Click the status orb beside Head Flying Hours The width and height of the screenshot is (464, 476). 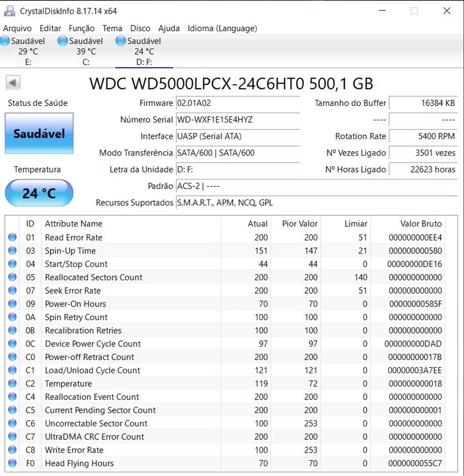click(x=12, y=463)
